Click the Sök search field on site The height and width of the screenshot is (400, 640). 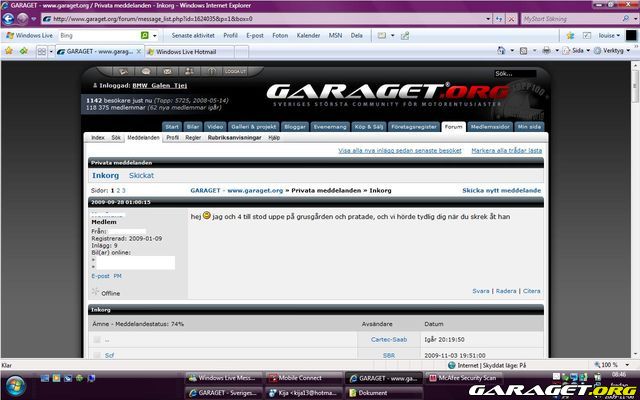pos(516,73)
